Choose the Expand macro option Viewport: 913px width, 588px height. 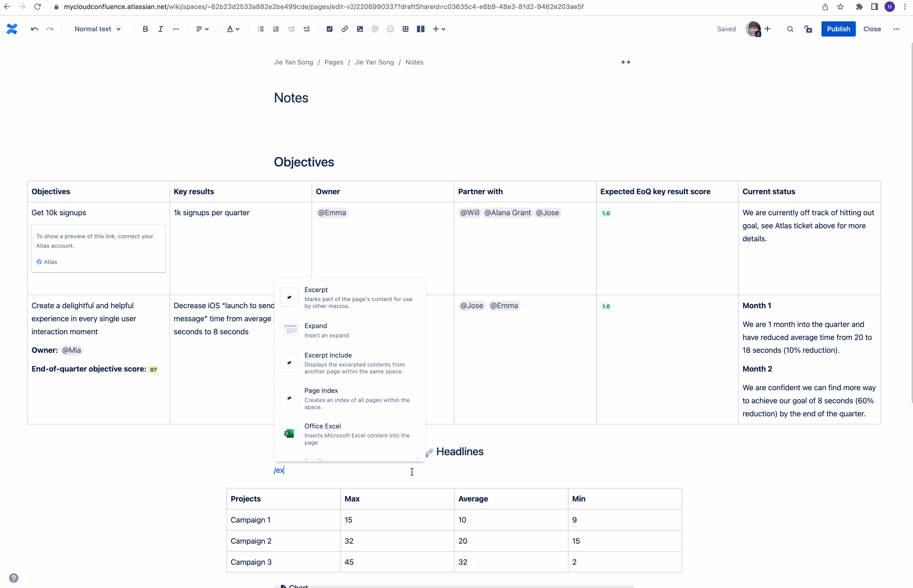tap(350, 330)
